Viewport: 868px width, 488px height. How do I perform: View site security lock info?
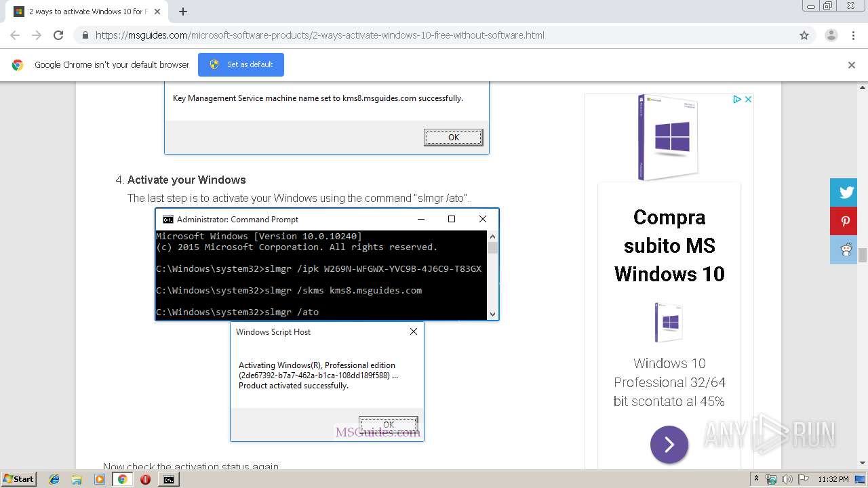coord(85,35)
